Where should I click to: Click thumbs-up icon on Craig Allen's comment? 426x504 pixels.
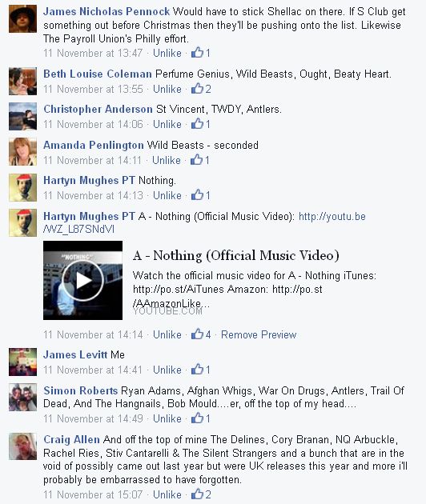click(197, 494)
